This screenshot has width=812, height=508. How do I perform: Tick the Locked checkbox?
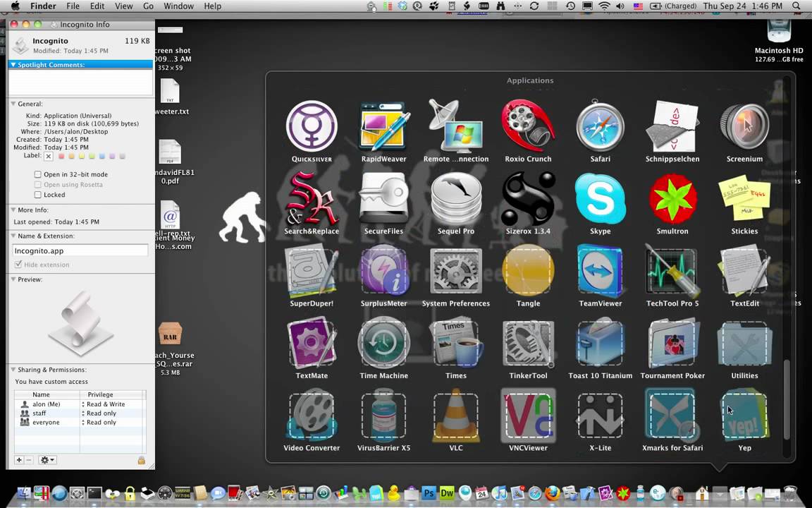pyautogui.click(x=38, y=195)
